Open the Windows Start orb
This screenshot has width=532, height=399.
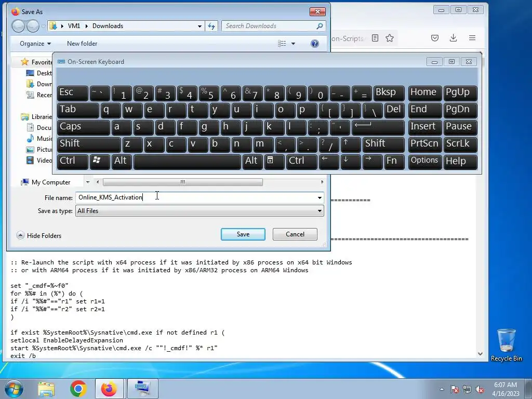tap(14, 389)
